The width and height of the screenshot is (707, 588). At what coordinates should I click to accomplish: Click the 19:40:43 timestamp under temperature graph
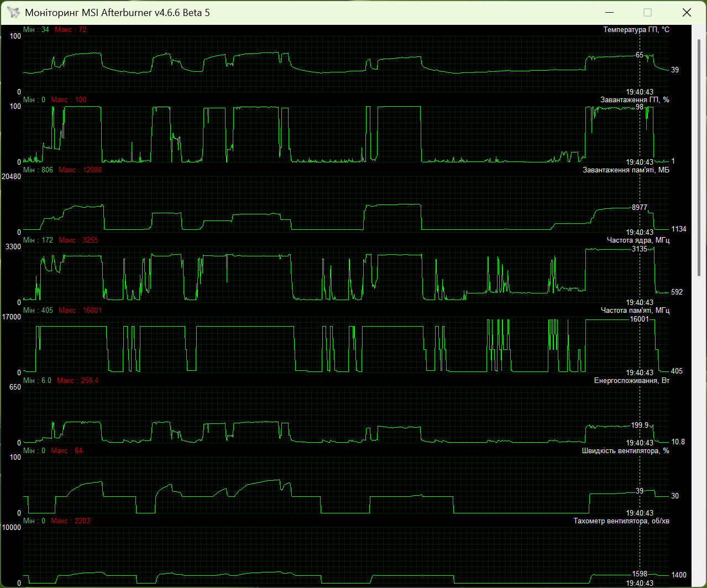(x=640, y=92)
